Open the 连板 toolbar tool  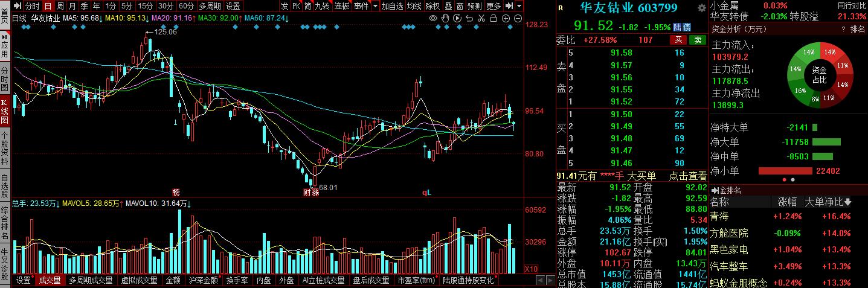342,6
